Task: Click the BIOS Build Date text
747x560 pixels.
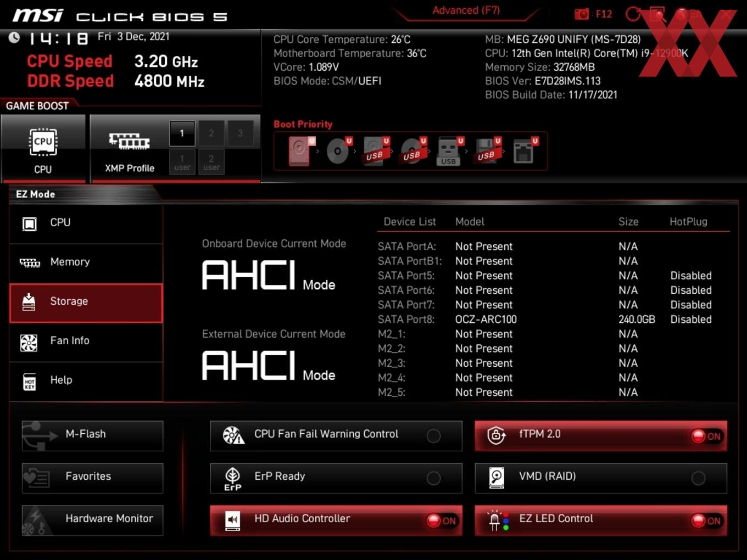Action: pos(551,94)
